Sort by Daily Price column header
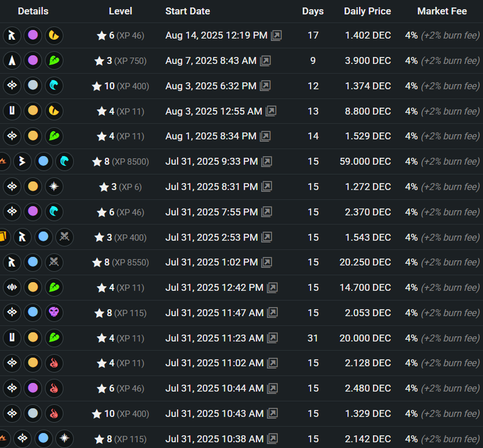 point(367,11)
